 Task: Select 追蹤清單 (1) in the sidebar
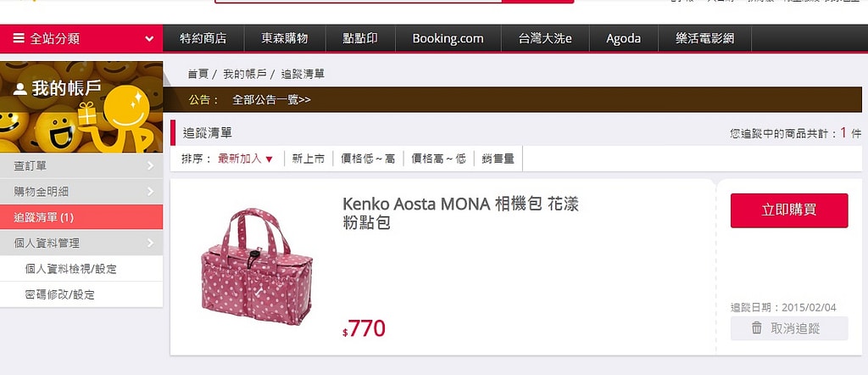[x=81, y=217]
